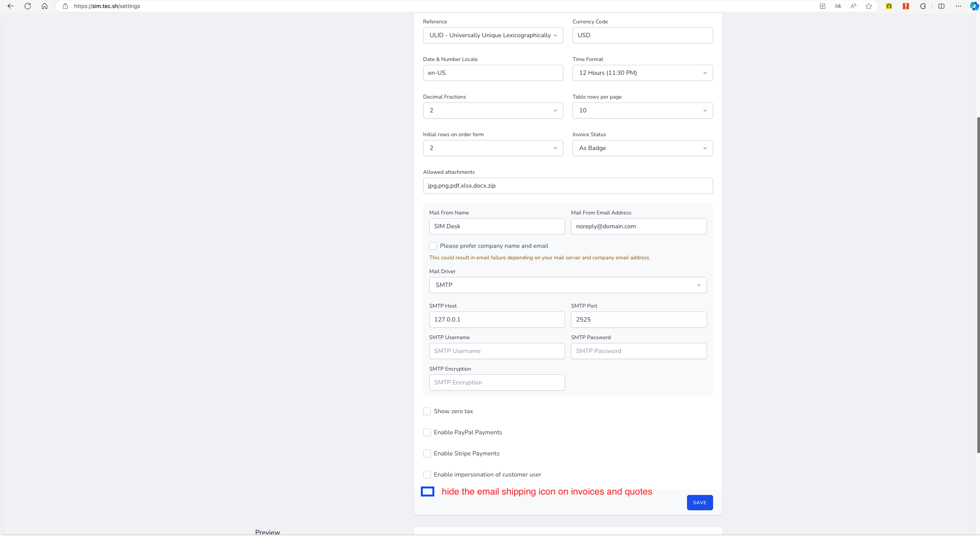980x536 pixels.
Task: Click the read aloud icon
Action: pos(853,6)
